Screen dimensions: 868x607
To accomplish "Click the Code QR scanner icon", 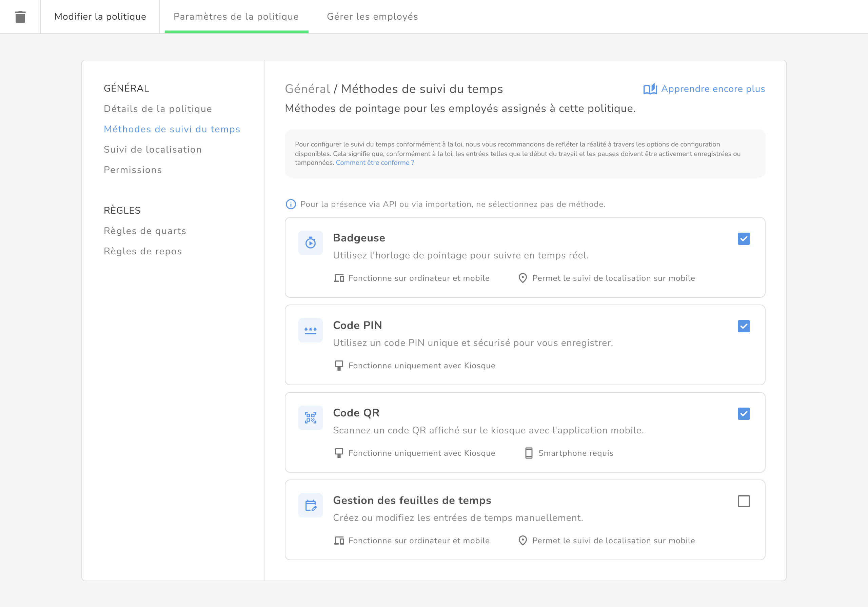I will tap(310, 417).
